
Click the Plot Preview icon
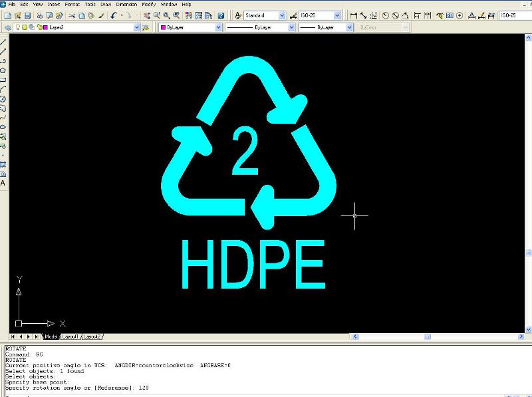(49, 15)
